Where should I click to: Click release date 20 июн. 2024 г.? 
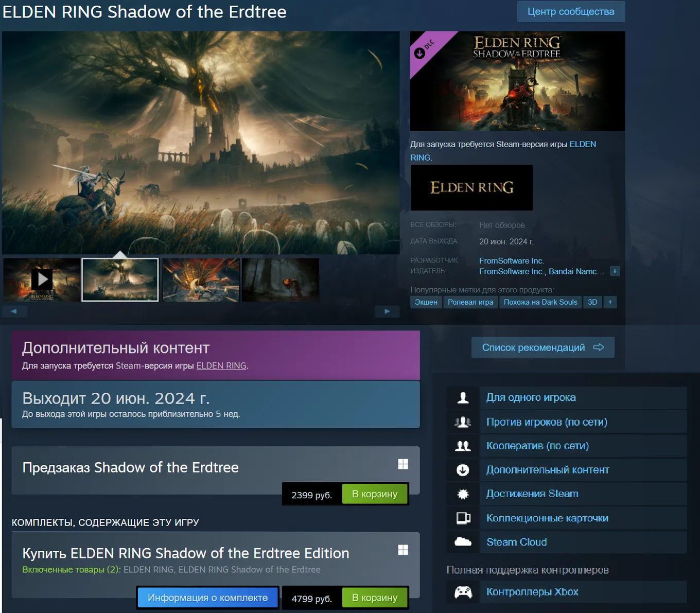tap(506, 241)
